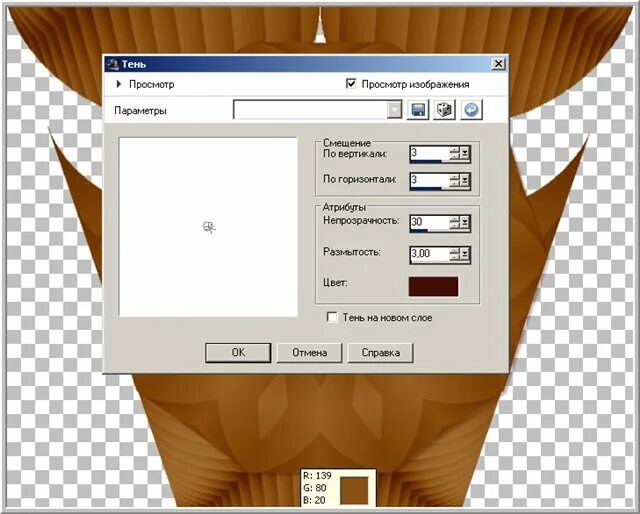Click the Размытость spinner arrows
640x514 pixels.
tap(455, 254)
